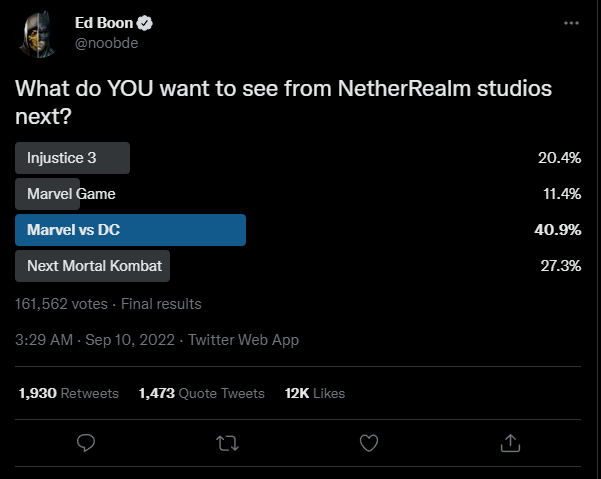
Task: Open the three-dot more options menu
Action: pos(571,23)
